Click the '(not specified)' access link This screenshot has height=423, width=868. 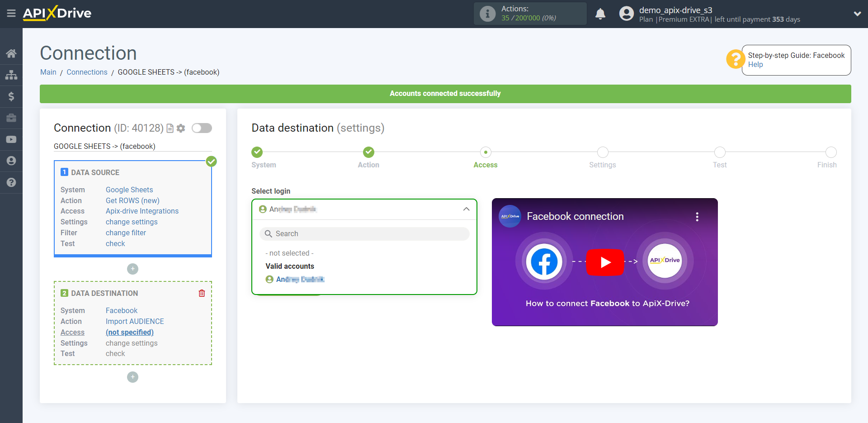(x=130, y=333)
